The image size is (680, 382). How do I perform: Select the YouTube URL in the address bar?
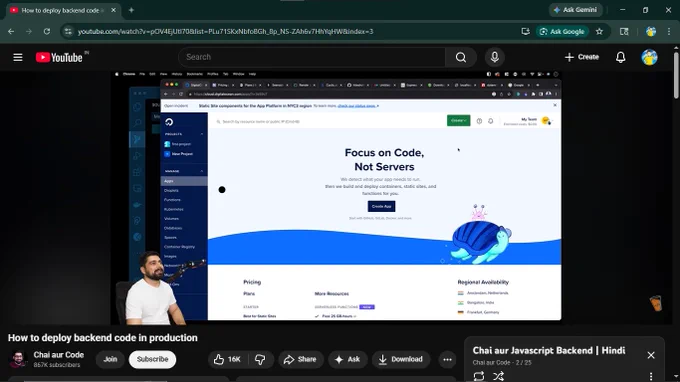pyautogui.click(x=226, y=31)
